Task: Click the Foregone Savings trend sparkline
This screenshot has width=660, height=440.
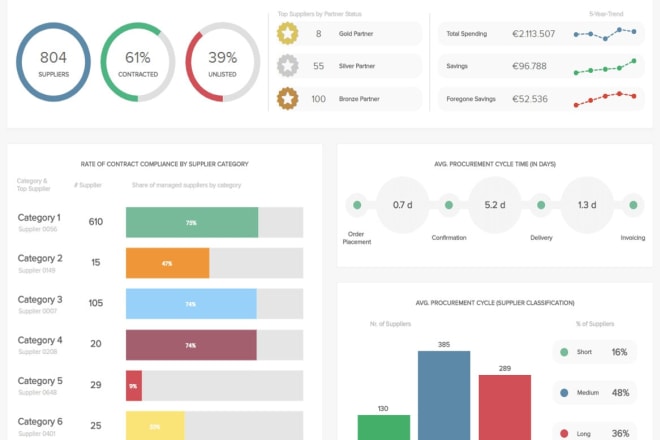Action: click(x=605, y=99)
